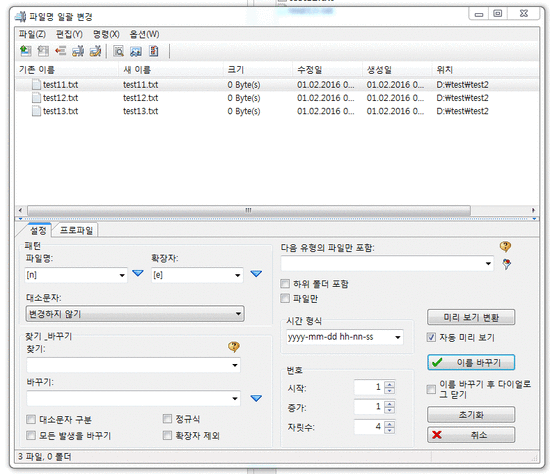Click the 새 이름 column header
550x474 pixels.
pos(171,69)
